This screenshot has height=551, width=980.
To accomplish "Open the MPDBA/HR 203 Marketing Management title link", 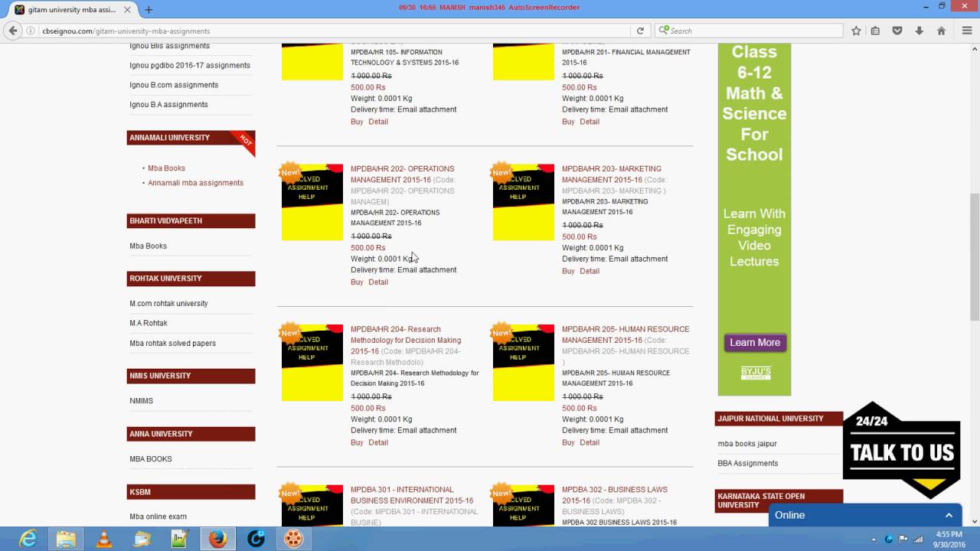I will click(x=612, y=174).
